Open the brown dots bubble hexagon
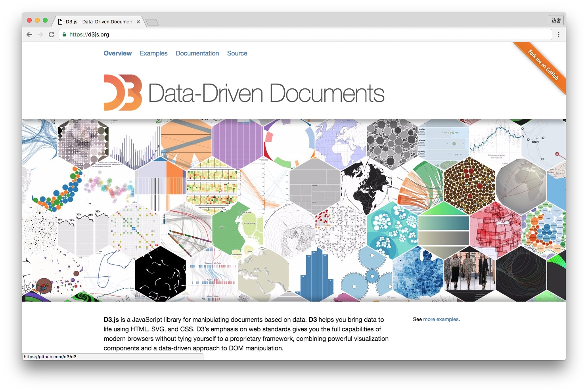Image resolution: width=588 pixels, height=392 pixels. click(470, 186)
